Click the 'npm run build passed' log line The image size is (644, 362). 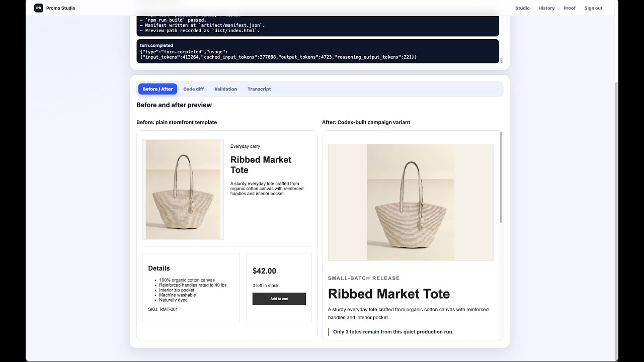coord(173,20)
